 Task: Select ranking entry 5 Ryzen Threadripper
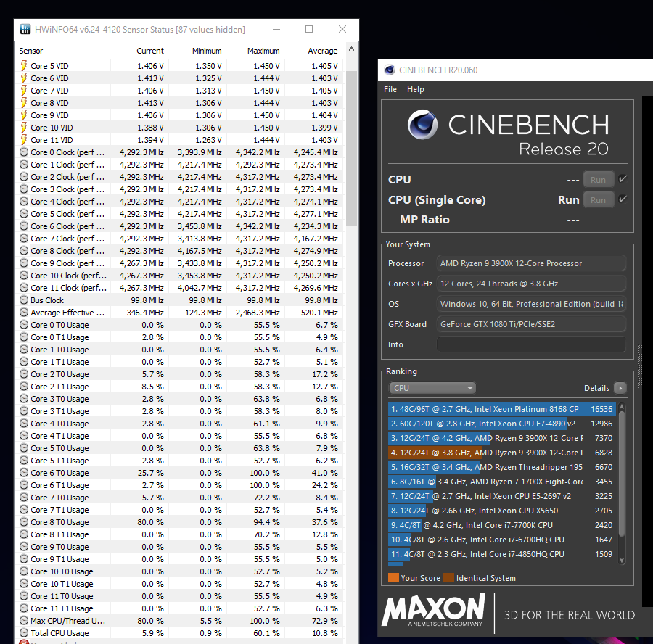(x=502, y=467)
